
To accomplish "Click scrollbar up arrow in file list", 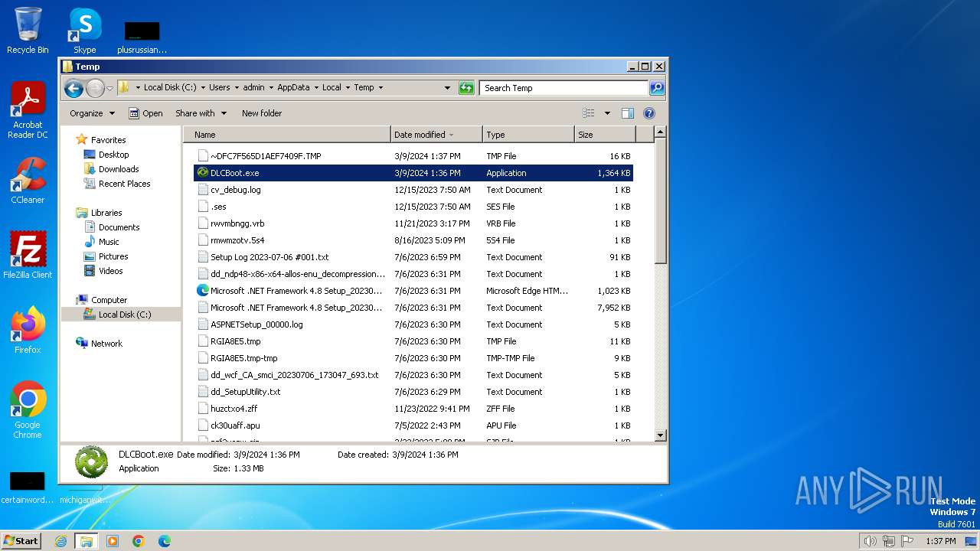I will tap(661, 132).
